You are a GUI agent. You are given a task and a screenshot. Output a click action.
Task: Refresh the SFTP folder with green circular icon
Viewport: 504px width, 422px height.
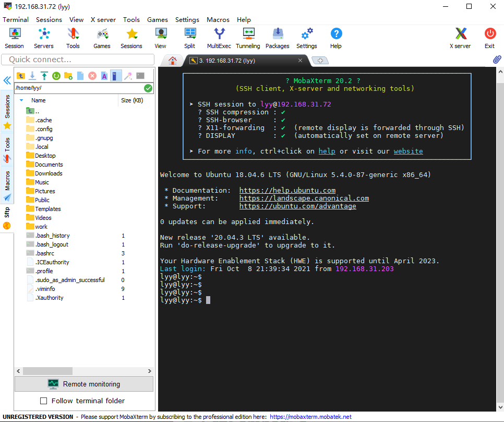click(56, 76)
